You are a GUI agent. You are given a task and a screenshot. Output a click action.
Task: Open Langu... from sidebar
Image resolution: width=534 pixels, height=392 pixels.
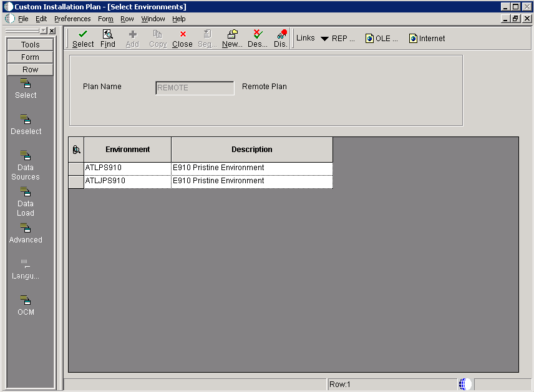(26, 269)
